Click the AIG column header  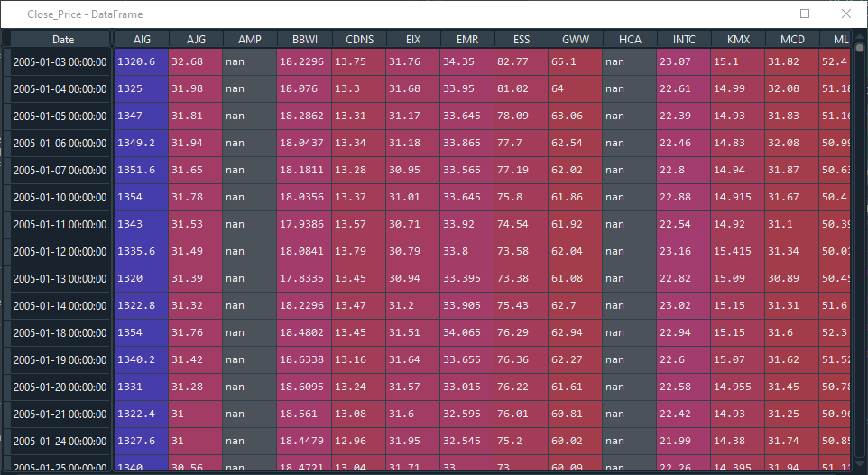pos(141,40)
